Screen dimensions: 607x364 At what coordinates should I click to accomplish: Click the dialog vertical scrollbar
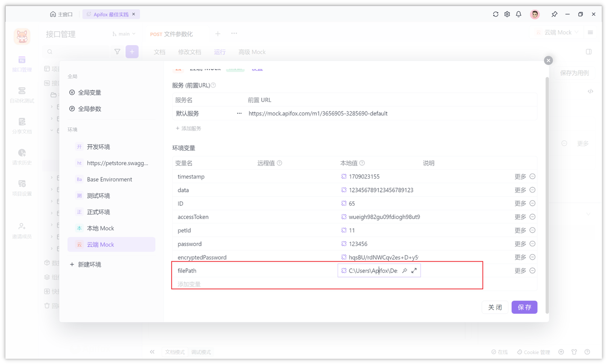[547, 194]
